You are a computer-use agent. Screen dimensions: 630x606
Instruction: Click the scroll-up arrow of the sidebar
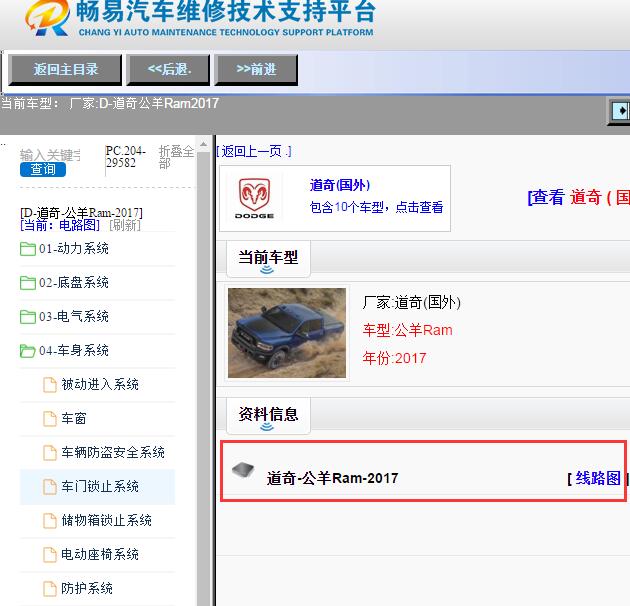203,144
